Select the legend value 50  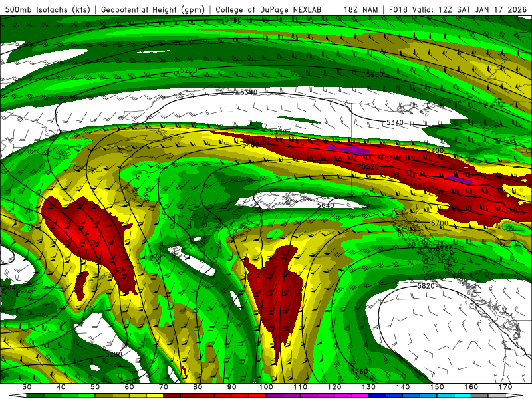95,387
